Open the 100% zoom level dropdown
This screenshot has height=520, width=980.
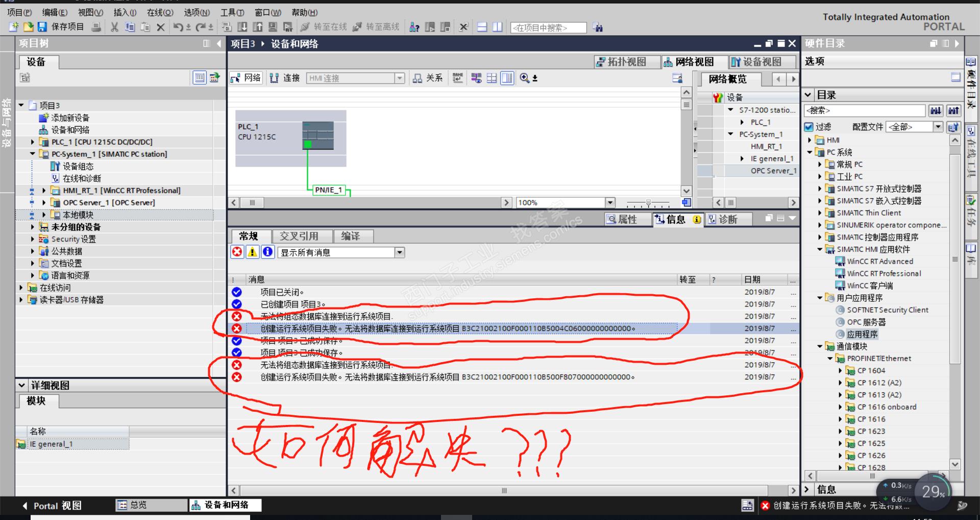(x=609, y=202)
